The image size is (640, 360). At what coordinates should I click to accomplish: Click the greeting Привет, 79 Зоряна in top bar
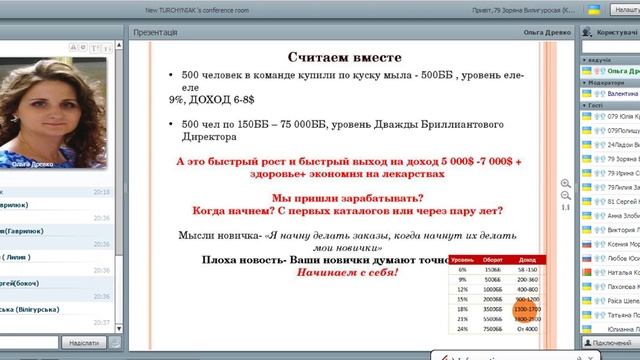click(x=523, y=10)
